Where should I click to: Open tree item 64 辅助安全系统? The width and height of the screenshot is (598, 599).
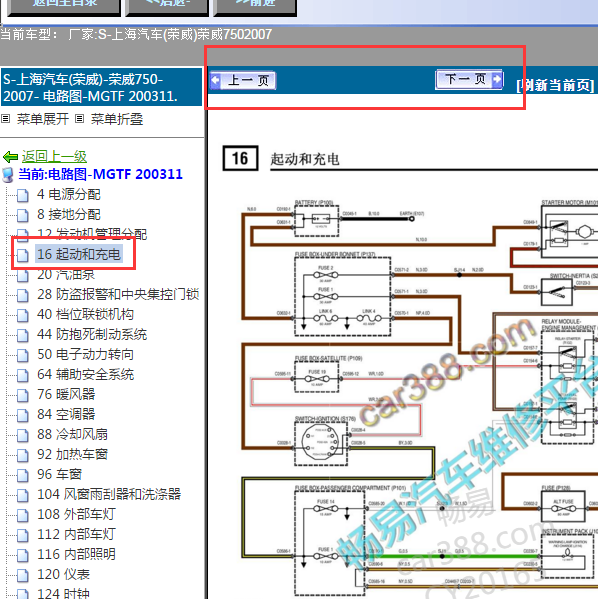coord(85,374)
